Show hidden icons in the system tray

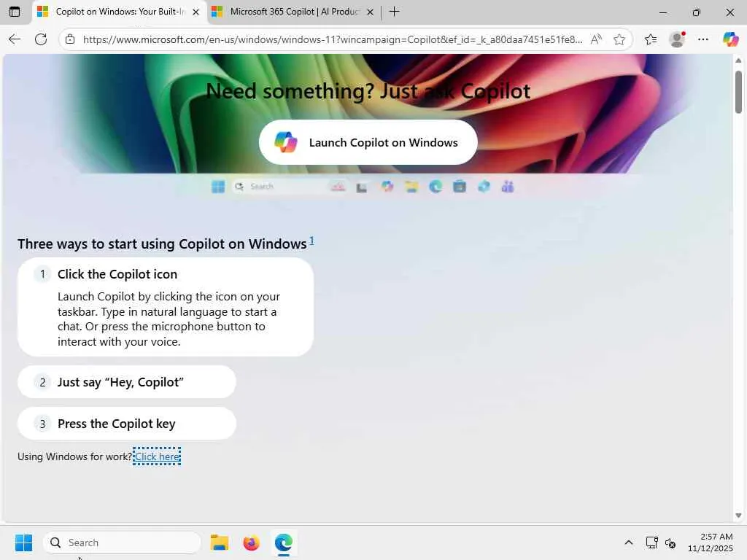tap(629, 542)
